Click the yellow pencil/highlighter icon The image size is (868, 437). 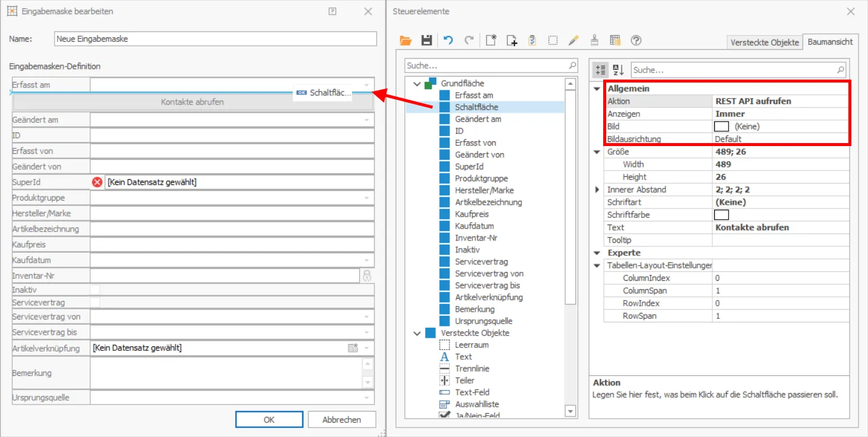[x=573, y=40]
